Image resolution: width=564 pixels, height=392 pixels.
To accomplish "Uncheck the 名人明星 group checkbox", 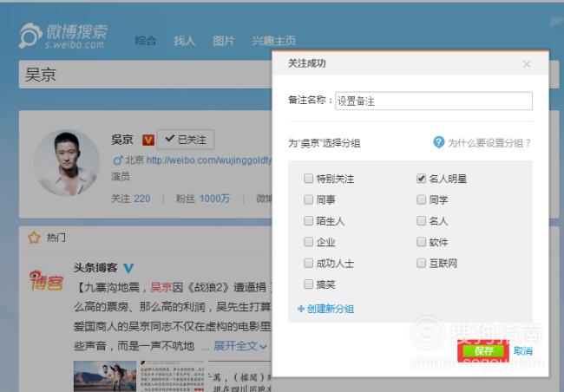I will (x=421, y=179).
